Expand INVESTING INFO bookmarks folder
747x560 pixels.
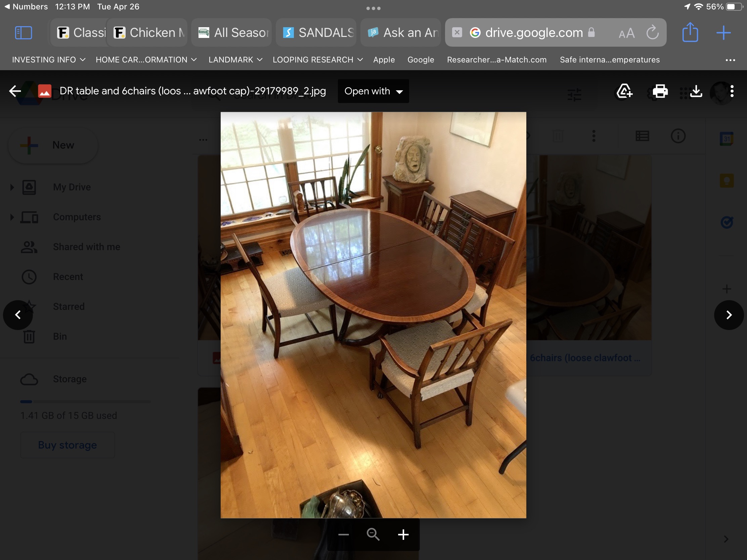pos(48,60)
